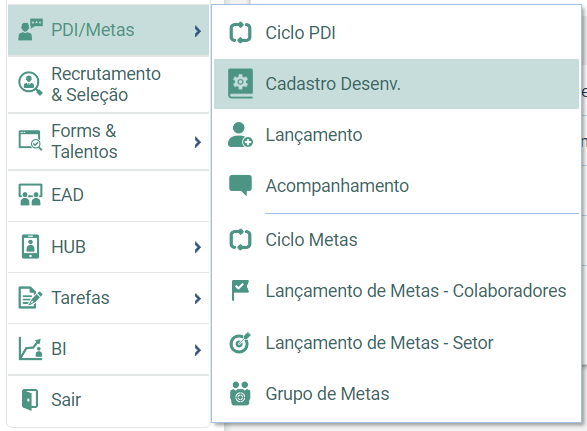Screen dimensions: 587x431
Task: Click the Acompanhamento speech bubble icon
Action: [240, 185]
